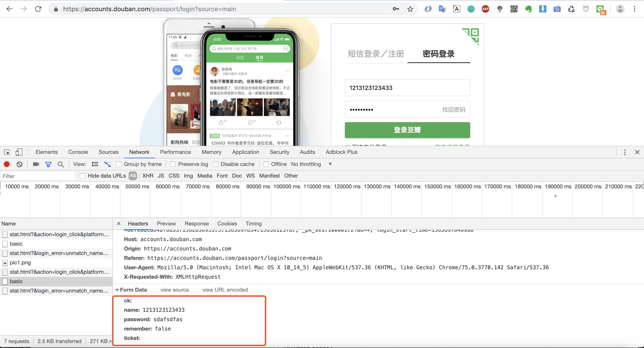
Task: Click the browser address bar URL
Action: pos(150,9)
